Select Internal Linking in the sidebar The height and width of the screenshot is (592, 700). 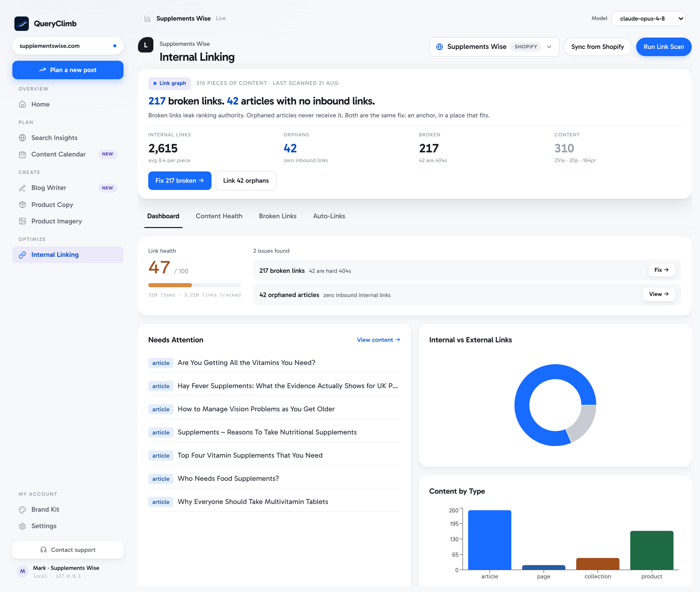[68, 255]
